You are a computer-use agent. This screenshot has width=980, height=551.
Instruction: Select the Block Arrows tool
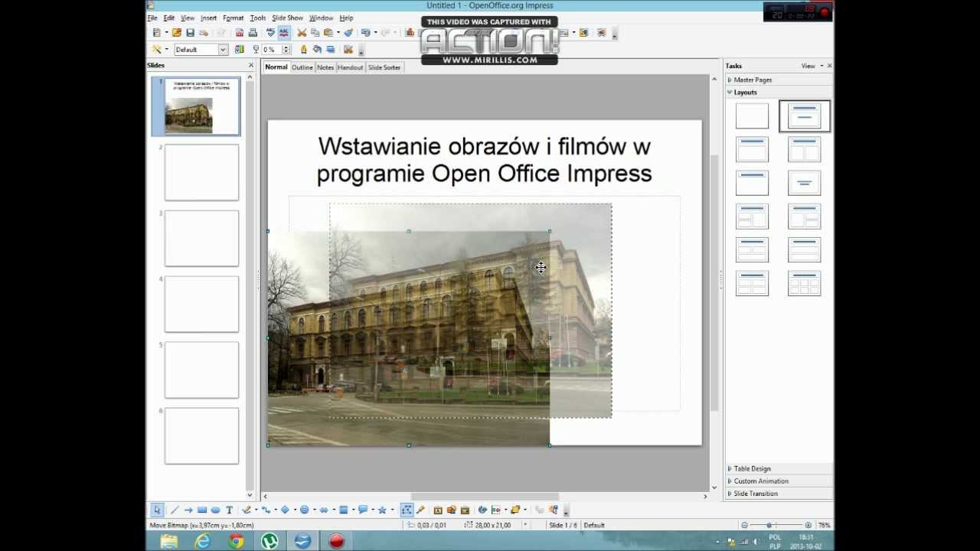[x=324, y=510]
